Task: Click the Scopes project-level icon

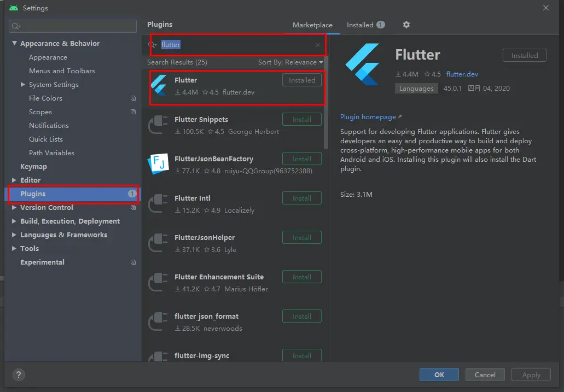Action: (x=133, y=112)
